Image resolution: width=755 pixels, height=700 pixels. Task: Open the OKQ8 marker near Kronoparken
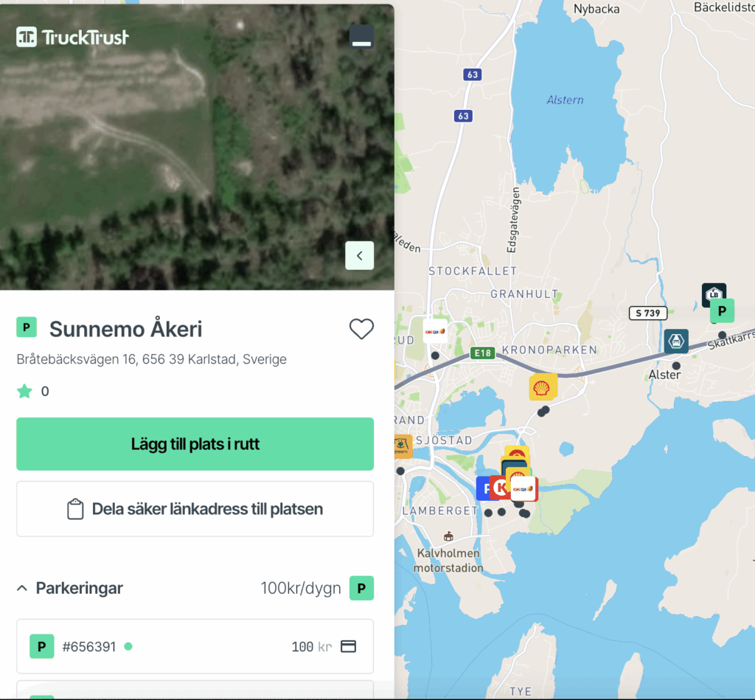point(435,331)
